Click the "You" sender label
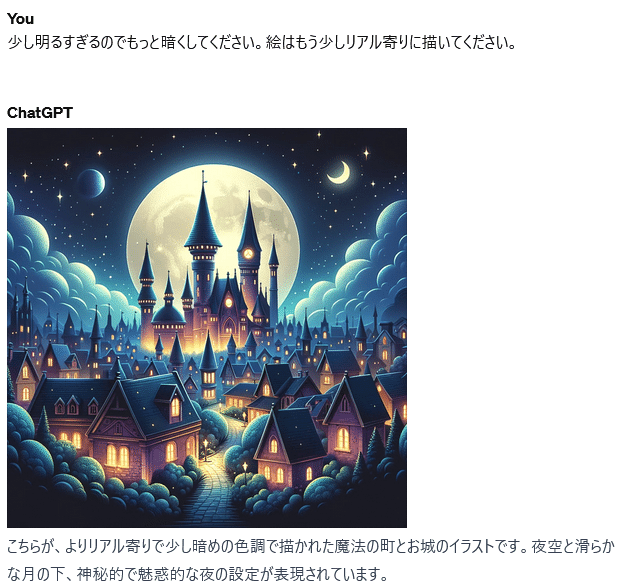The width and height of the screenshot is (623, 586). (20, 19)
